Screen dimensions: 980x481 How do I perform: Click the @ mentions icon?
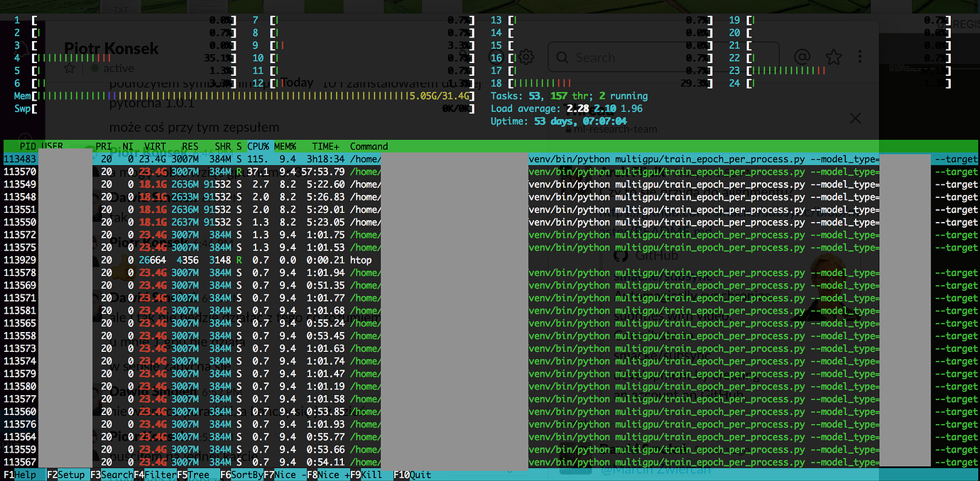802,57
